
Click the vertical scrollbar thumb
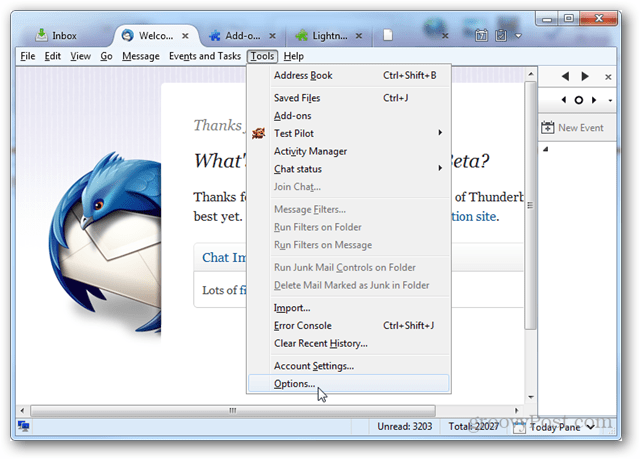point(531,205)
